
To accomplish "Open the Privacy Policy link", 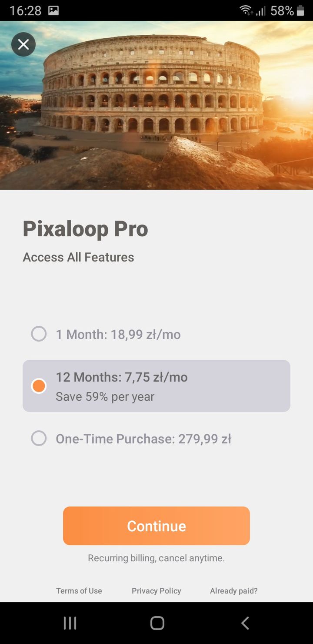I will (156, 590).
